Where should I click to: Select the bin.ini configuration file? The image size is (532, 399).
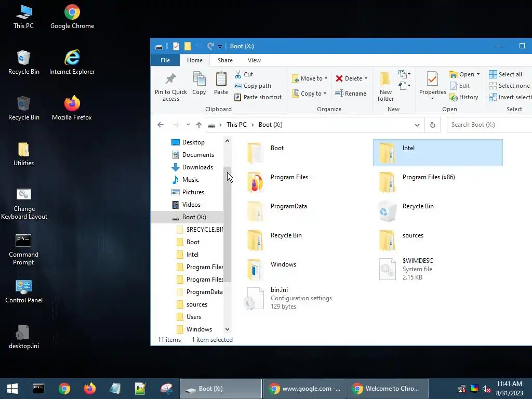306,298
